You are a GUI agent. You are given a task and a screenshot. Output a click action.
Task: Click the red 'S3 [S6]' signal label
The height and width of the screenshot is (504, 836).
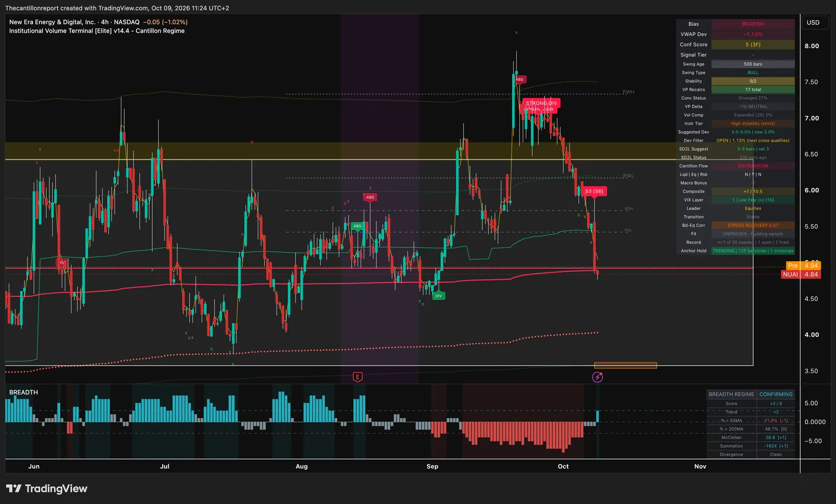(594, 191)
